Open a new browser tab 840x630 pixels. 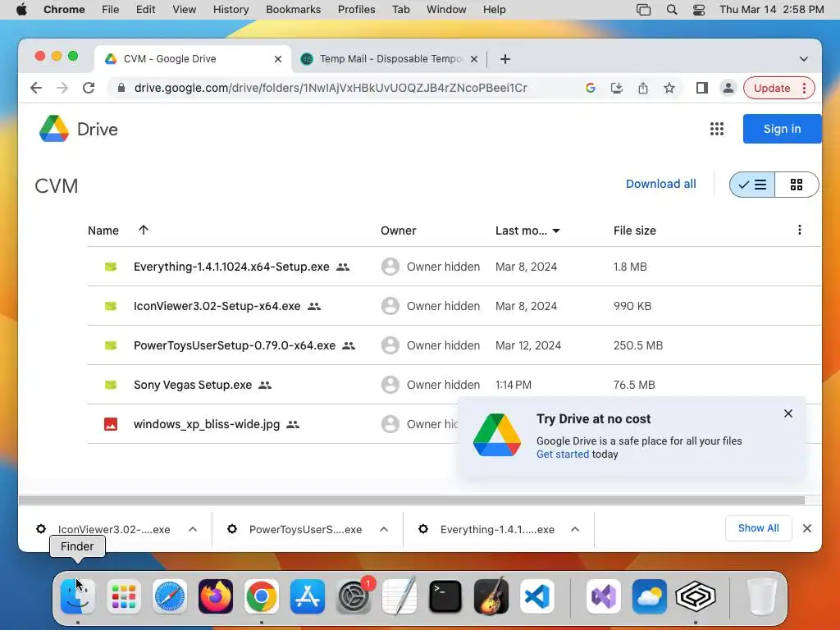[x=504, y=59]
